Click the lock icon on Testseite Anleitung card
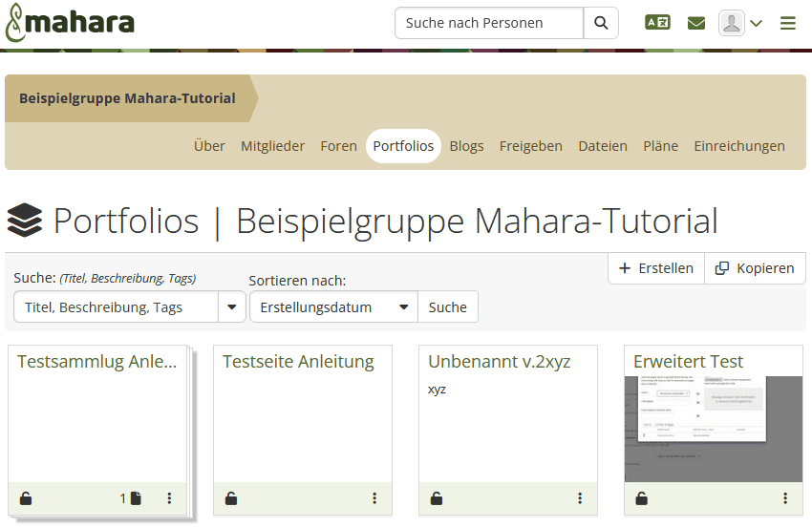 coord(231,498)
